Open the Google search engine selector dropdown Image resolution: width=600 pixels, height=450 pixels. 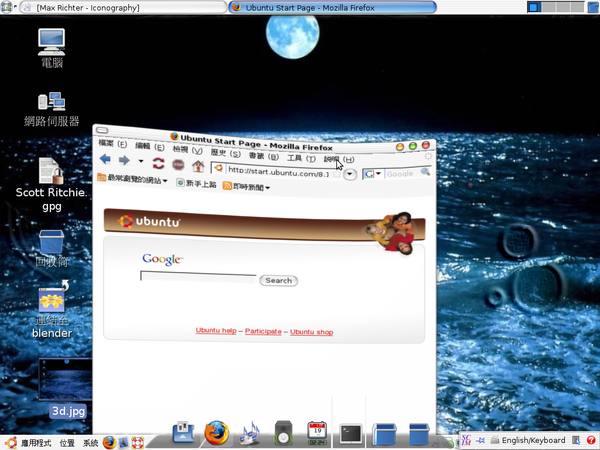tap(372, 174)
